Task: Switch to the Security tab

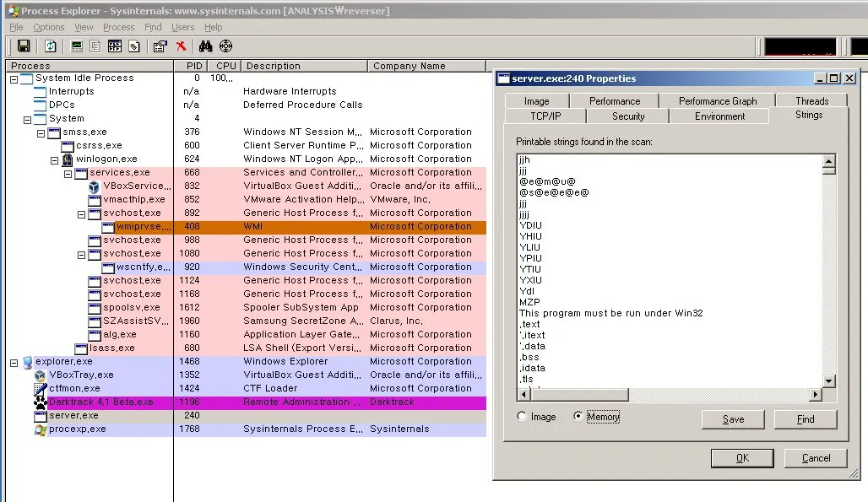Action: (628, 116)
